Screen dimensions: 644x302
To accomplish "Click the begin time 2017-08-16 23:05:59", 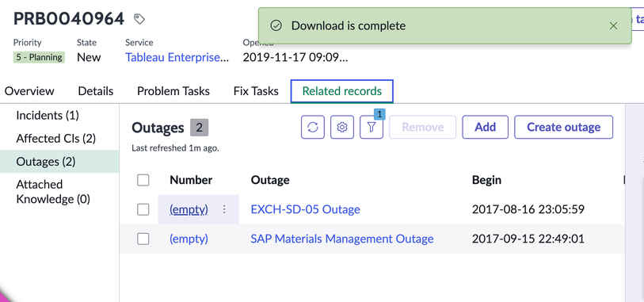I will (528, 209).
